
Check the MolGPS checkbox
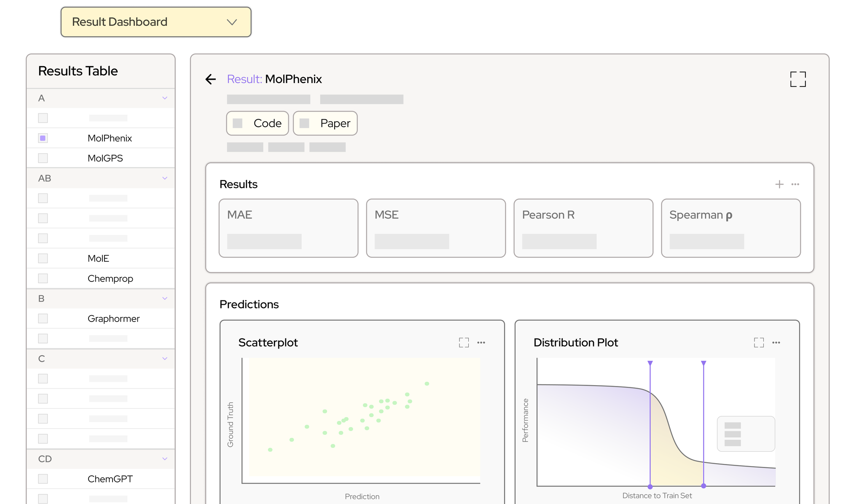coord(43,158)
